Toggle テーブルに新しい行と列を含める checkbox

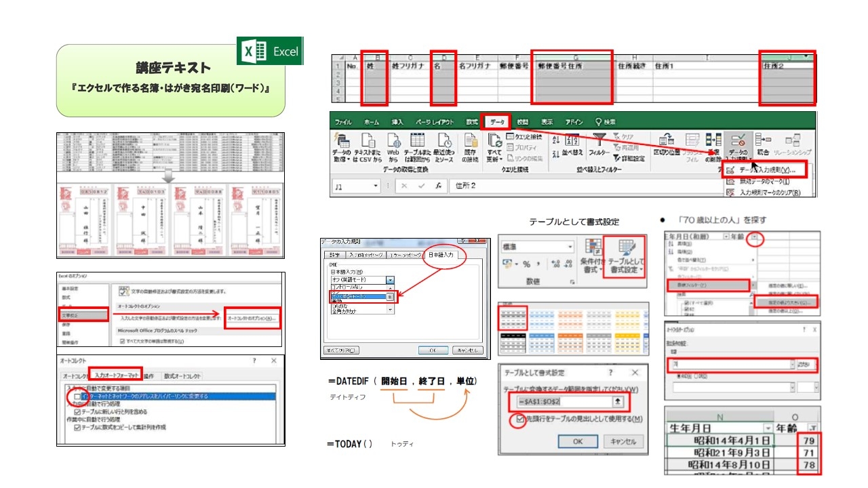[77, 411]
